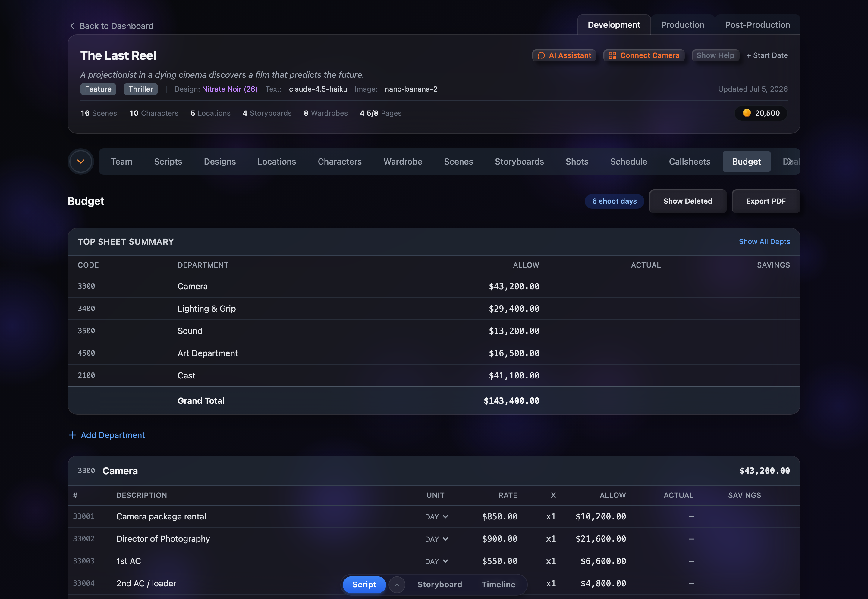Open the Shots section tab
Screen dimensions: 868x599
click(577, 162)
